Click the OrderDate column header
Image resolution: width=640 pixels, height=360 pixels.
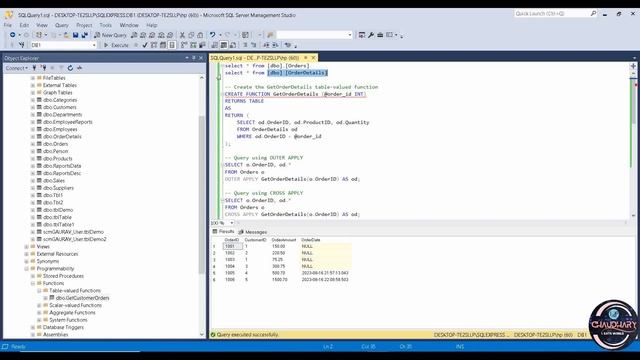point(311,240)
